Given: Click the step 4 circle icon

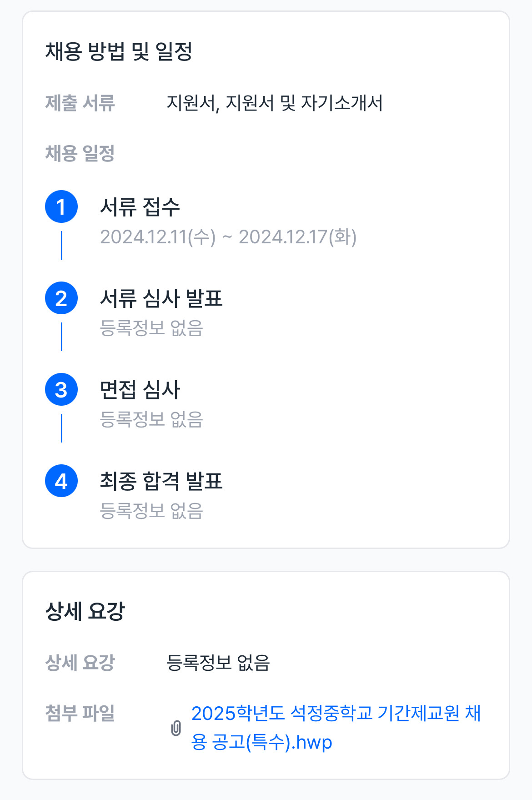Looking at the screenshot, I should click(x=61, y=481).
